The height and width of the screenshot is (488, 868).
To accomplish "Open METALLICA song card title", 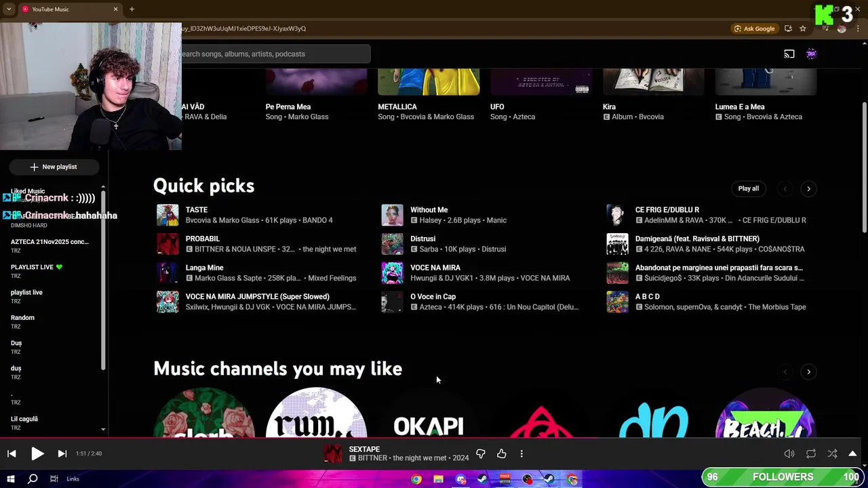I will [397, 106].
